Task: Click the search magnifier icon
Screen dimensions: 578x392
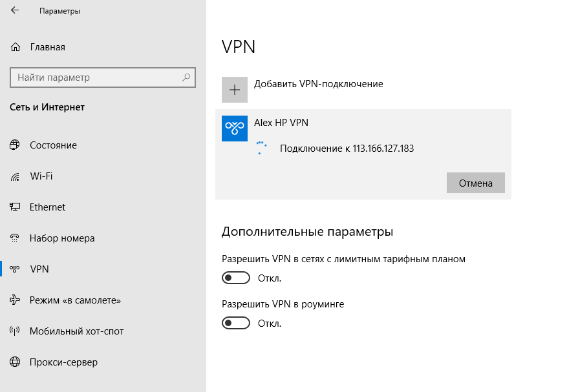Action: (186, 77)
